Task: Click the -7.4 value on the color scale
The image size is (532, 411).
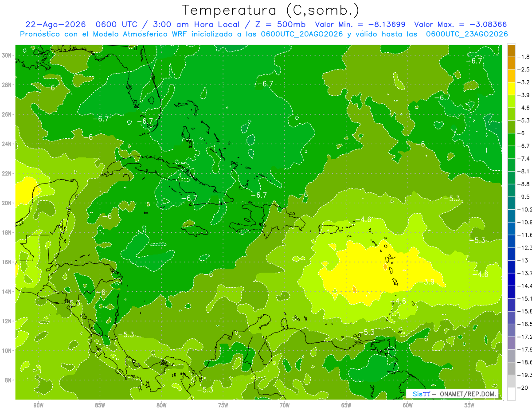Action: coord(524,158)
